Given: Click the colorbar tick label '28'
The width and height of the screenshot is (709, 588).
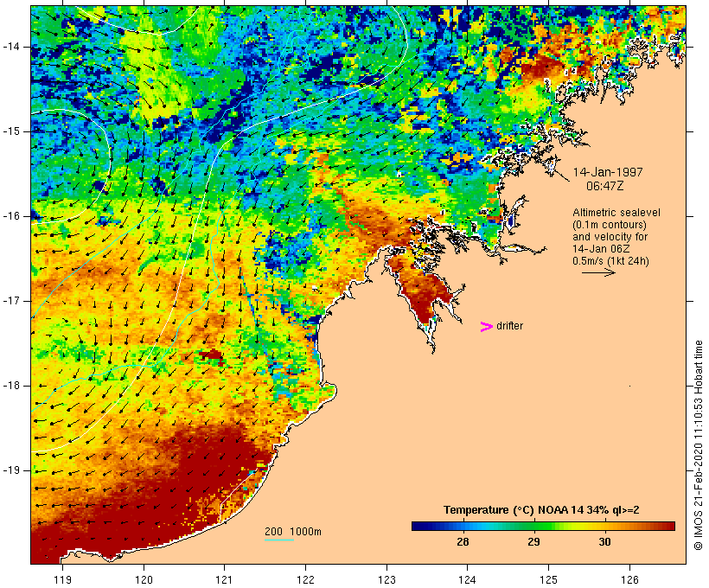Looking at the screenshot, I should pos(463,541).
